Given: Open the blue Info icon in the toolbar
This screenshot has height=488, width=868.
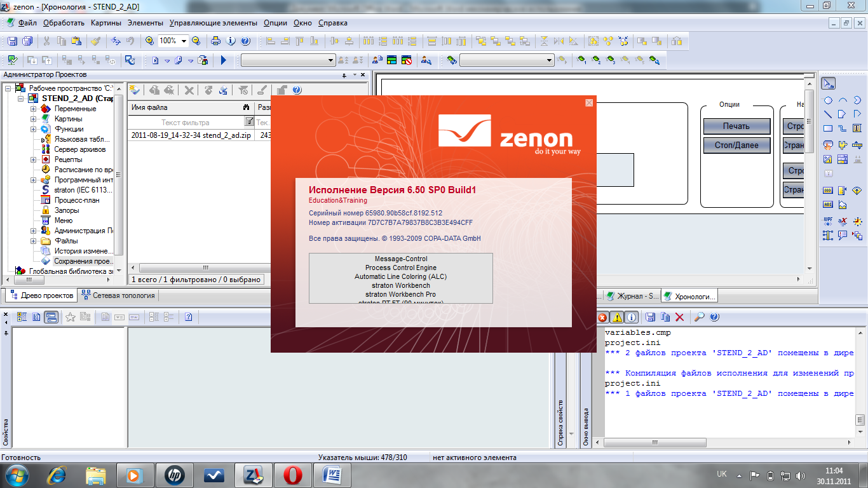Looking at the screenshot, I should 231,41.
